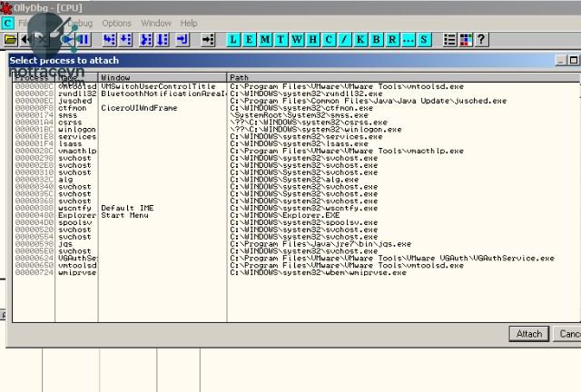Click Execute till return toolbar icon
This screenshot has width=581, height=392.
point(182,40)
